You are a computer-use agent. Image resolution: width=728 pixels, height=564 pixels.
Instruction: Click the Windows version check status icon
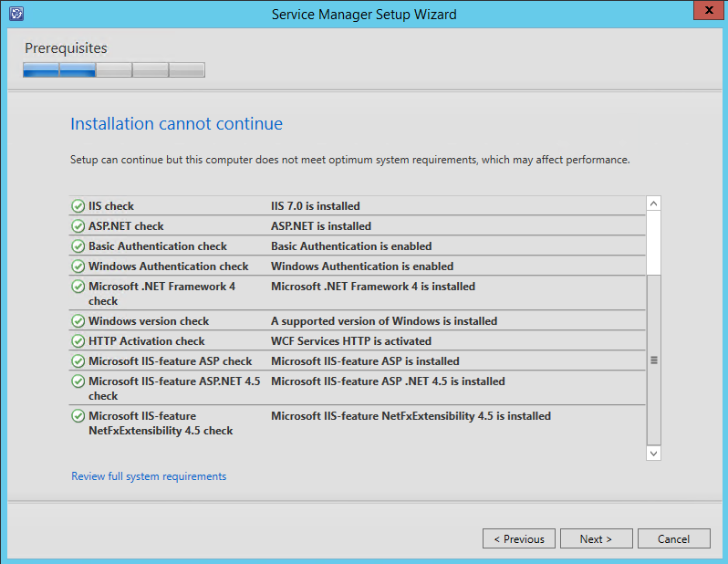pos(78,321)
